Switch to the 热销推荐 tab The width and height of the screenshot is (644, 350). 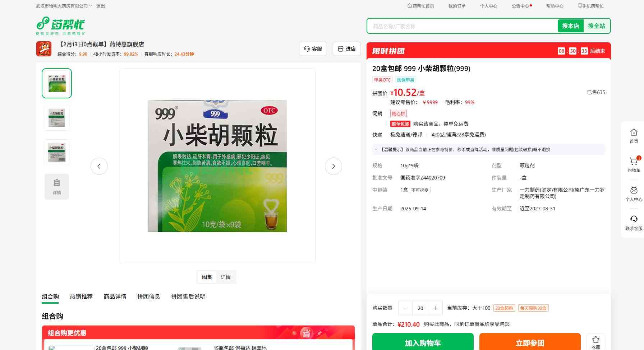click(x=81, y=297)
